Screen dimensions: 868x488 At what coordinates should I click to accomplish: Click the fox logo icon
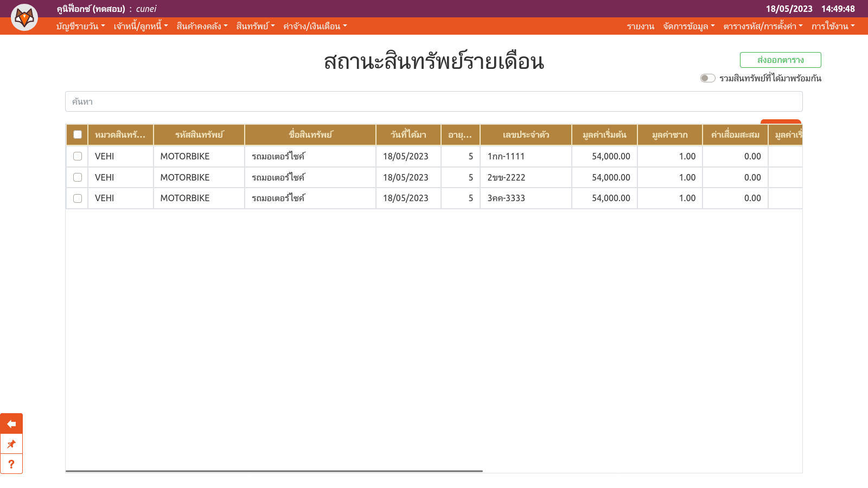click(24, 17)
